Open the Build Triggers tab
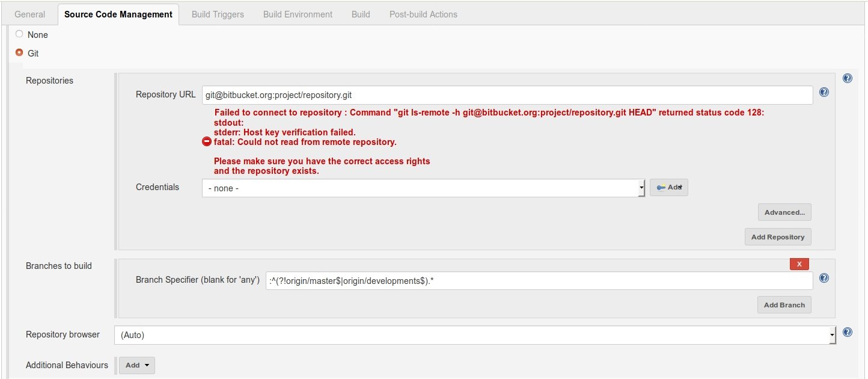This screenshot has width=868, height=379. tap(218, 14)
